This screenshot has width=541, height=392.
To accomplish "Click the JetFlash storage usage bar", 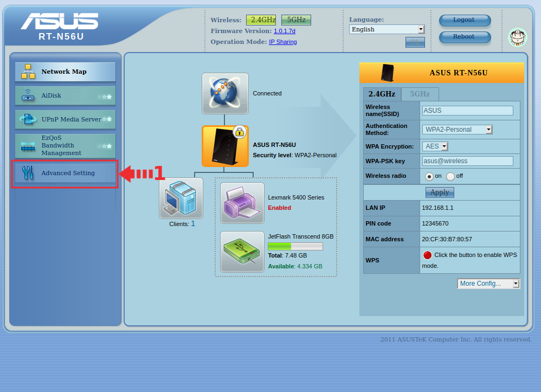I will pyautogui.click(x=295, y=246).
